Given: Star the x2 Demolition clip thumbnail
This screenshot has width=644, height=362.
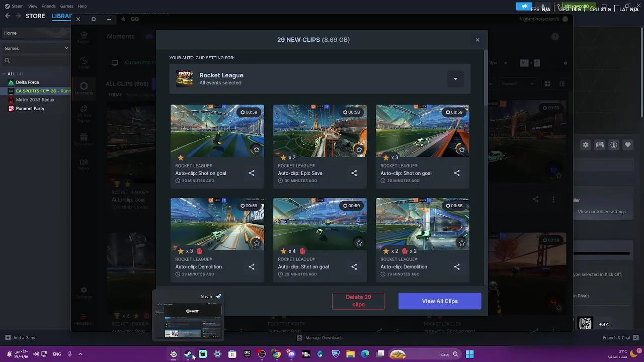Looking at the screenshot, I should click(x=461, y=243).
